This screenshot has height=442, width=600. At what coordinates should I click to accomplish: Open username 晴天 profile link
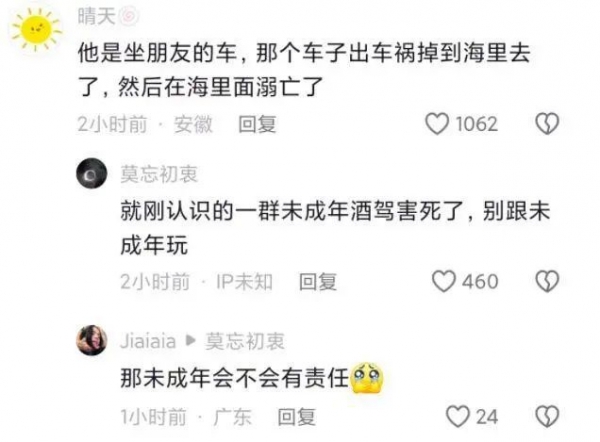tap(96, 17)
